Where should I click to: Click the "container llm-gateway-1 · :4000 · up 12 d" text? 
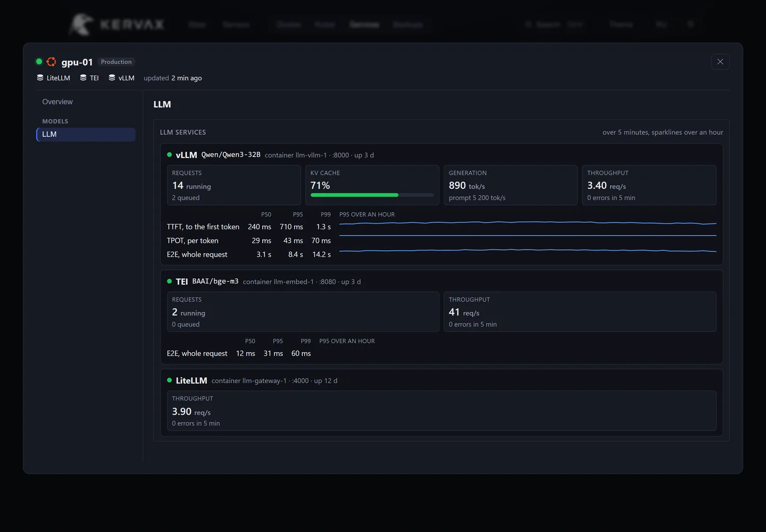[274, 381]
